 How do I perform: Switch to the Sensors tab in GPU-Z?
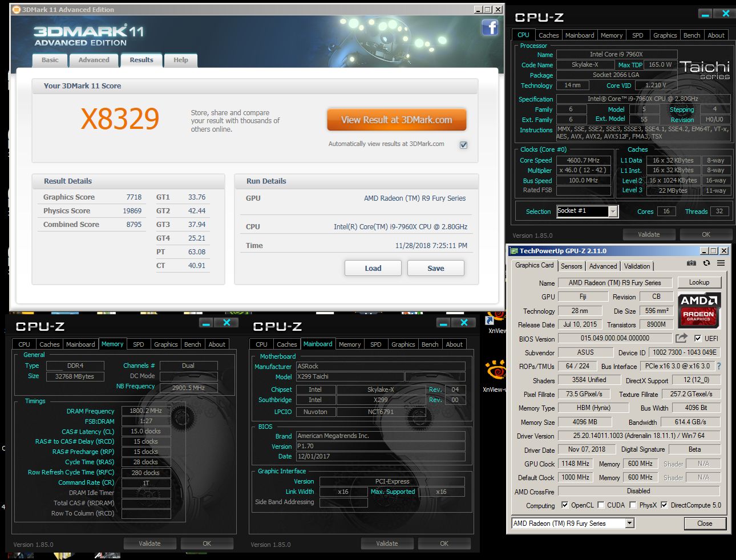click(572, 266)
